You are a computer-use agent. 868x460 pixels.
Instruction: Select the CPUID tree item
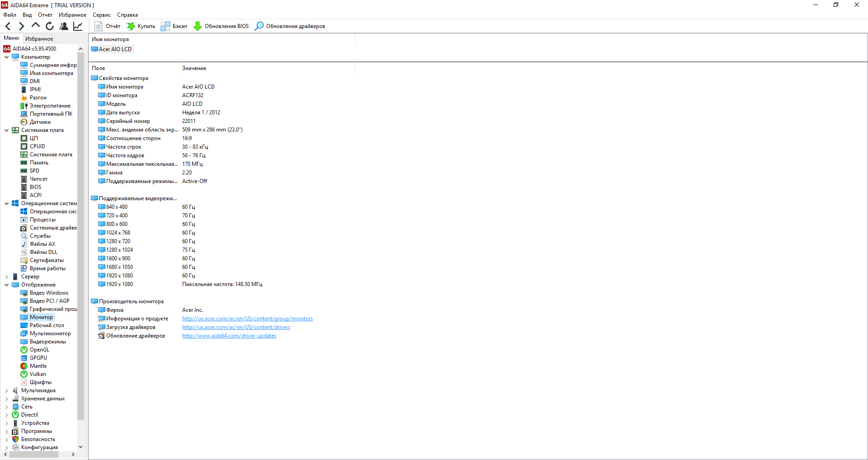33,146
